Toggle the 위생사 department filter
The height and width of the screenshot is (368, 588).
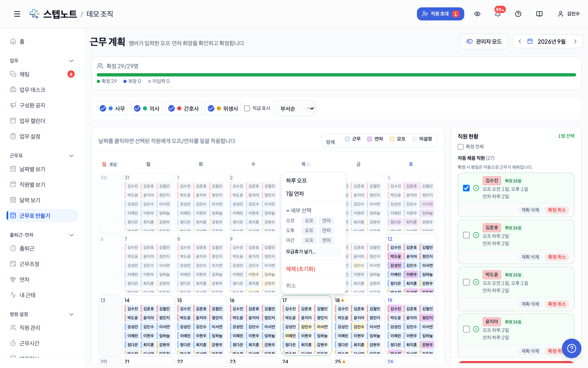tap(223, 108)
